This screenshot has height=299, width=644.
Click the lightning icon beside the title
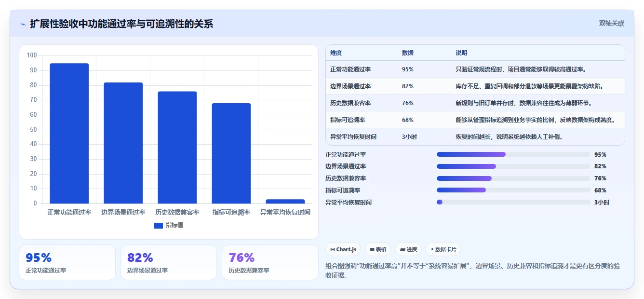click(x=23, y=24)
